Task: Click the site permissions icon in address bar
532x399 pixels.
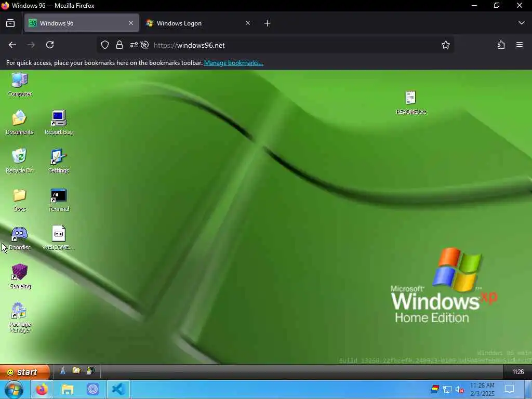Action: click(134, 45)
